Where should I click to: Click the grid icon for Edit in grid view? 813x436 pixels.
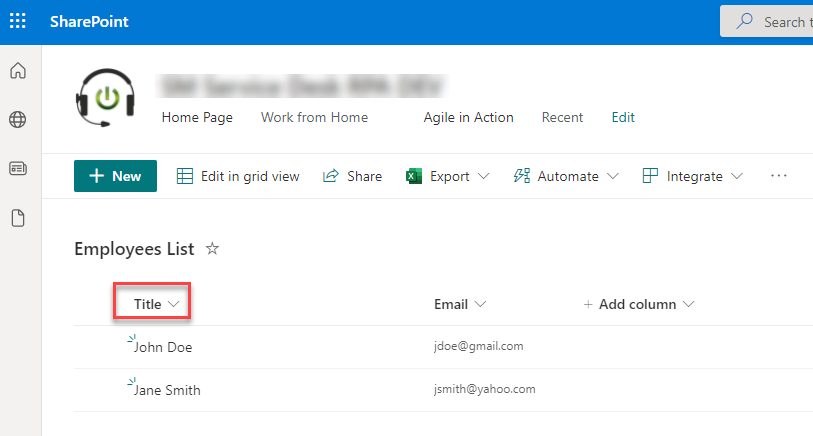[185, 176]
